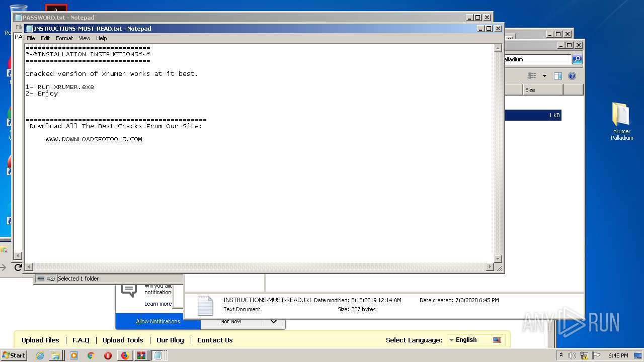Image resolution: width=644 pixels, height=362 pixels.
Task: Maximize the INSTRUCTIONS-MUST-READ Notepad window
Action: pyautogui.click(x=489, y=29)
